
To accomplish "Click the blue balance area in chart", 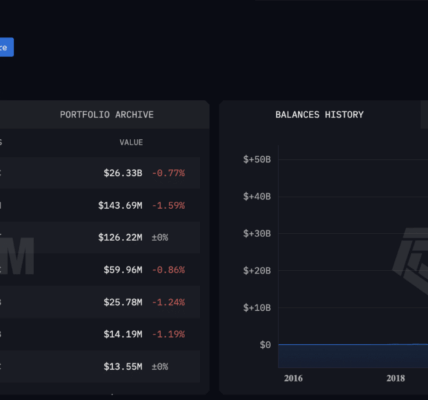I will (x=353, y=356).
